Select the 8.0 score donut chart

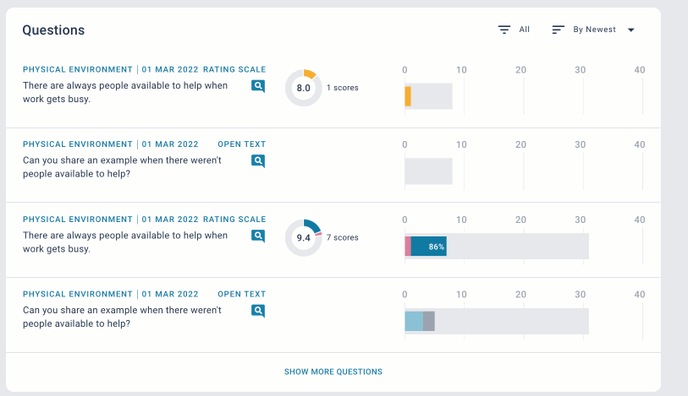click(x=303, y=88)
